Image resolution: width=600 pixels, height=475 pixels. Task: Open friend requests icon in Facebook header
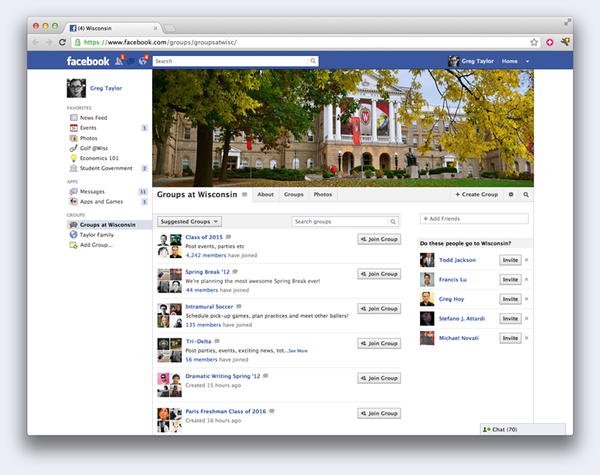point(119,61)
